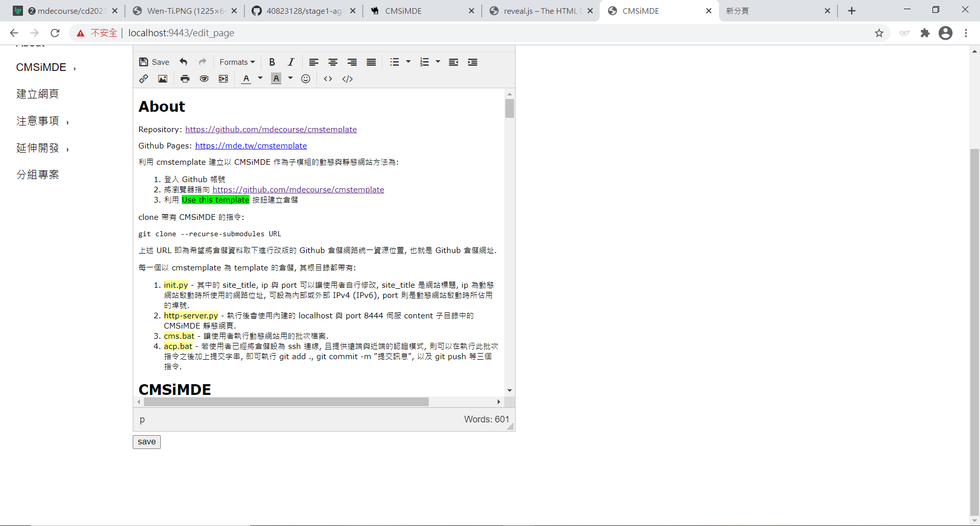Click the page vertical scrollbar
The image size is (980, 526).
974,332
